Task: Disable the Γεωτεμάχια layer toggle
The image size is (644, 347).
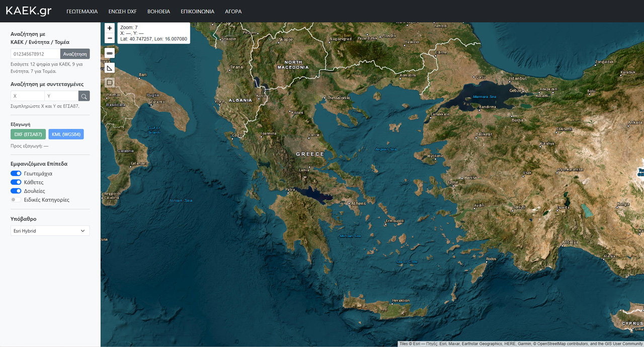Action: pyautogui.click(x=15, y=173)
